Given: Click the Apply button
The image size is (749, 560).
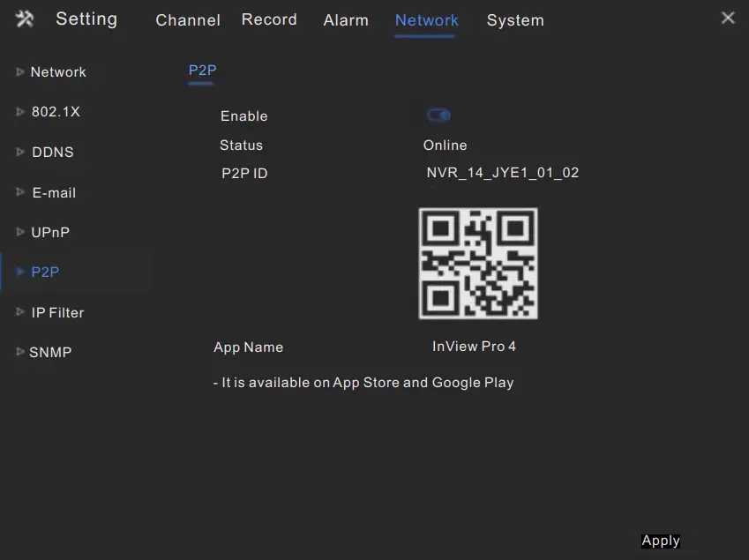Looking at the screenshot, I should tap(661, 541).
